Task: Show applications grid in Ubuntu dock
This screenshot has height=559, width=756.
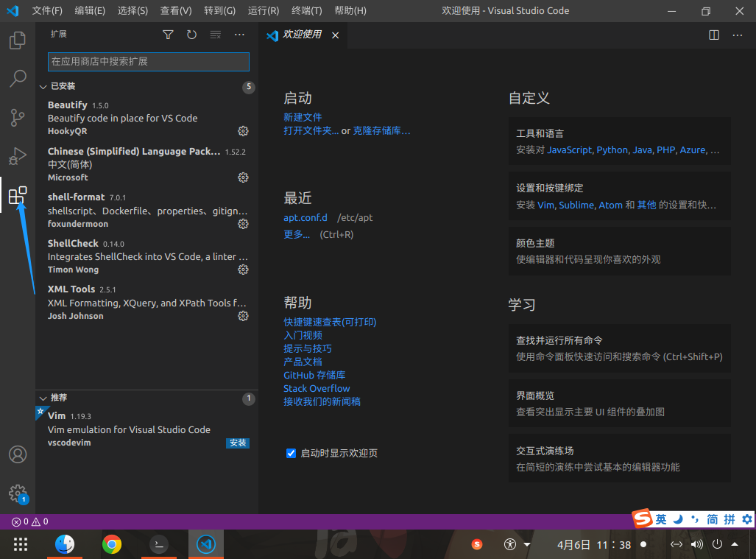Action: (21, 544)
